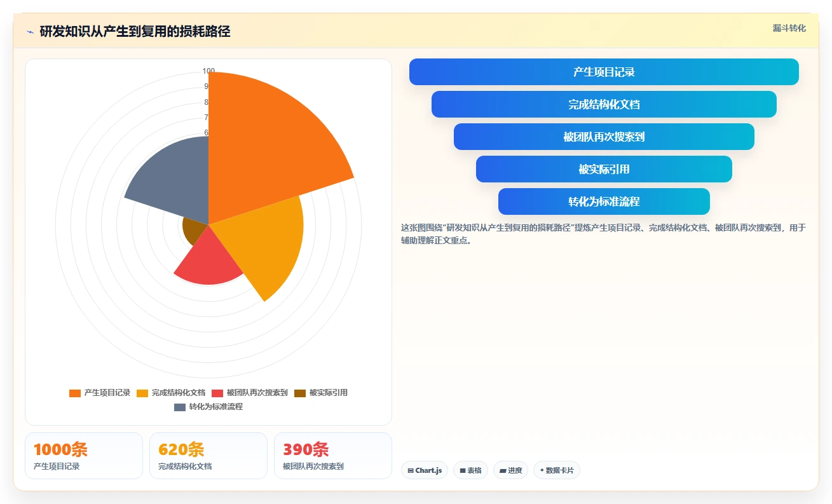
Task: Click the description paragraph starting 这张图围绕
Action: click(603, 234)
